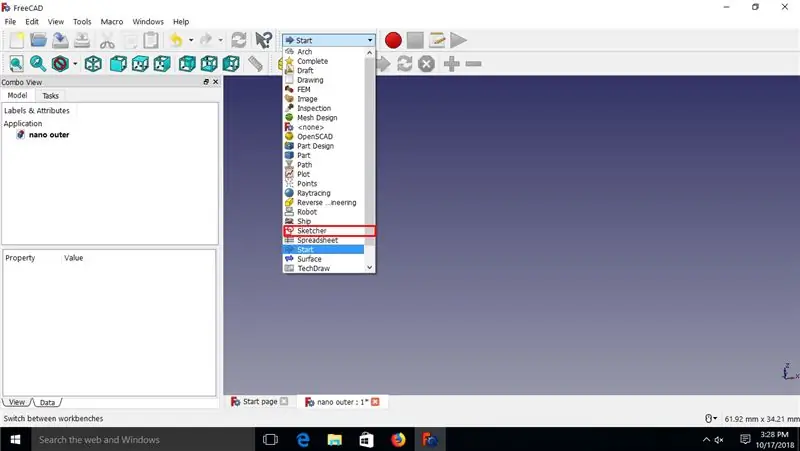800x451 pixels.
Task: Click the web Zoom in plus icon
Action: 452,64
